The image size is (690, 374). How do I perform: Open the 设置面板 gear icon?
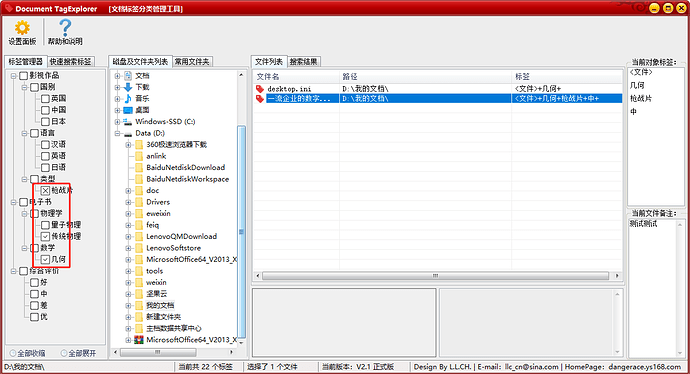22,28
